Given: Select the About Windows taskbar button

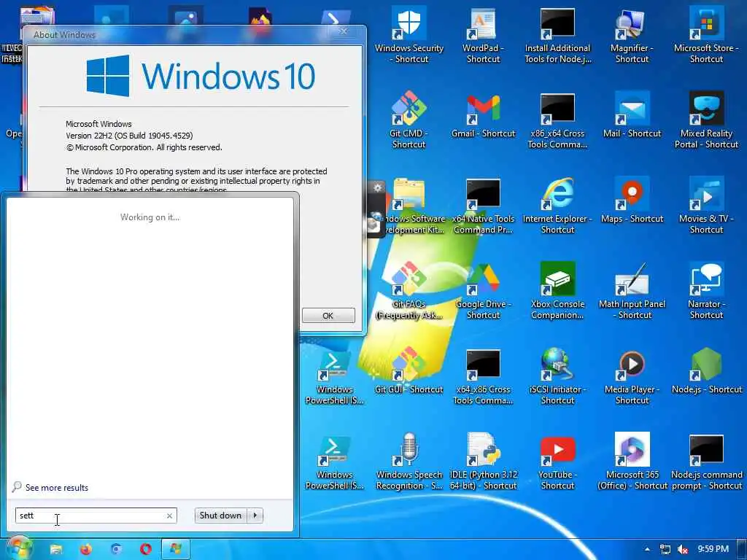Looking at the screenshot, I should click(176, 549).
